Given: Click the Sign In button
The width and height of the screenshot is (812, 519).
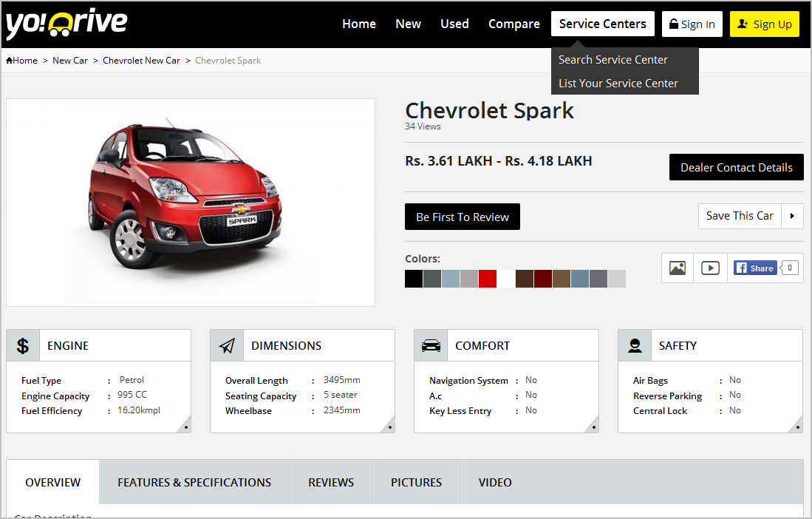Looking at the screenshot, I should [692, 24].
